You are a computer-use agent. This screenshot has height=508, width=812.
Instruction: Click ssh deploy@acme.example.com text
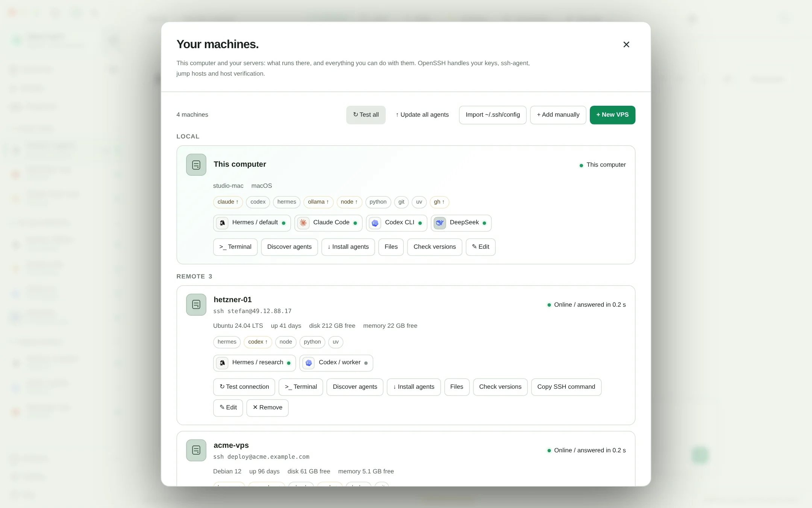tap(261, 457)
